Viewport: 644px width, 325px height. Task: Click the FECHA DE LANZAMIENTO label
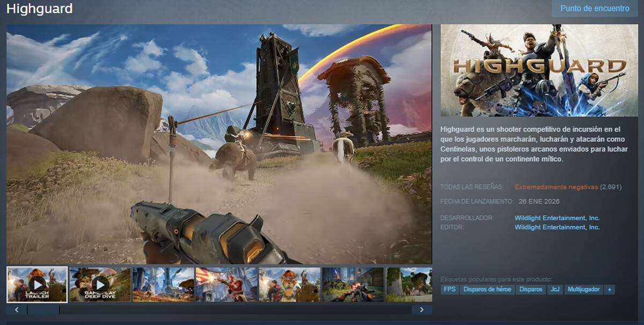tap(477, 201)
